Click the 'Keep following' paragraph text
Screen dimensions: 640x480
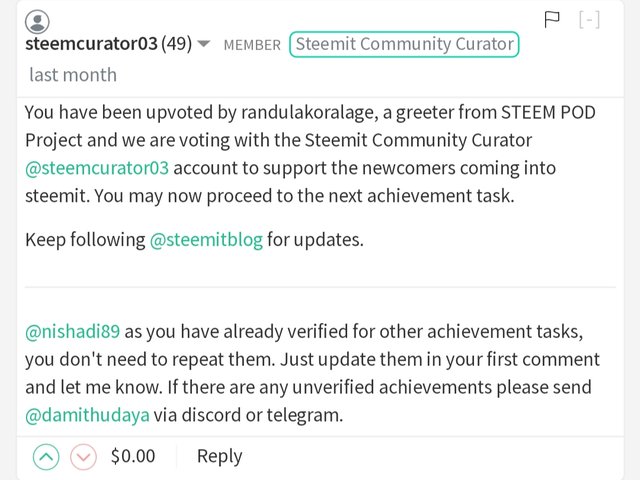[x=194, y=240]
